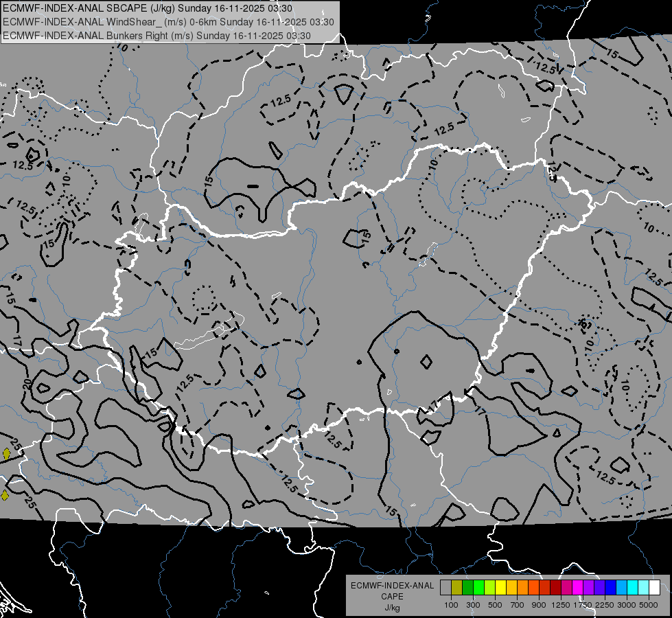The width and height of the screenshot is (672, 618).
Task: Select the 1750 legend value
Action: 583,605
